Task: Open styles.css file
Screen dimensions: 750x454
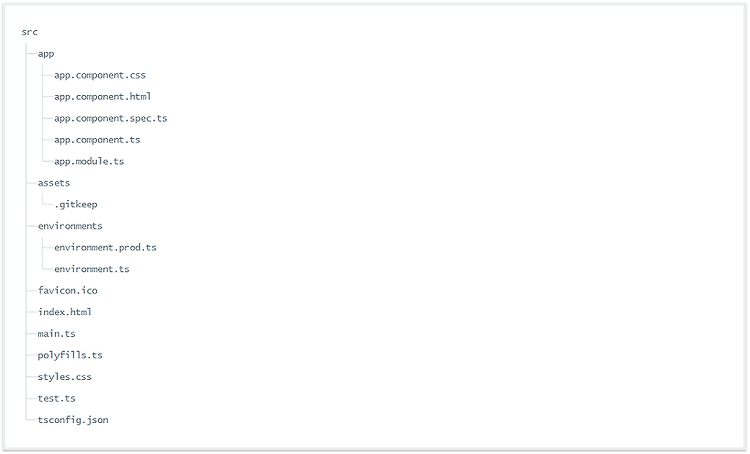Action: coord(65,376)
